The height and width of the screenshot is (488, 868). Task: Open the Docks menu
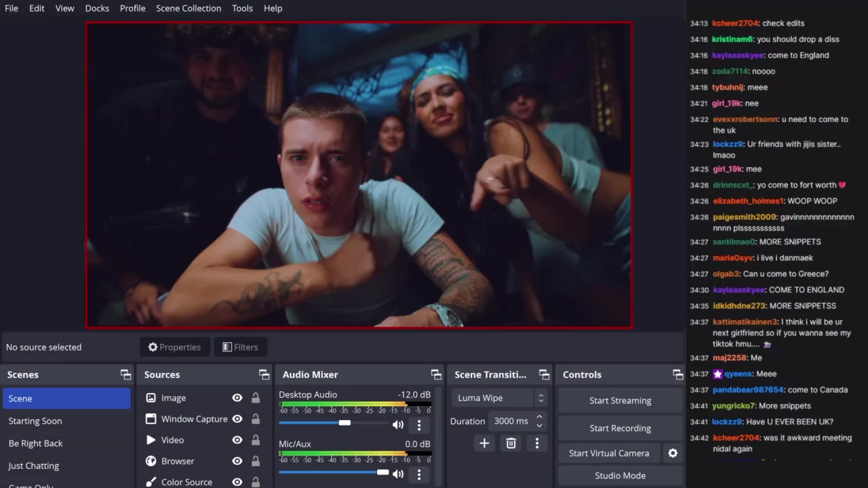[97, 8]
